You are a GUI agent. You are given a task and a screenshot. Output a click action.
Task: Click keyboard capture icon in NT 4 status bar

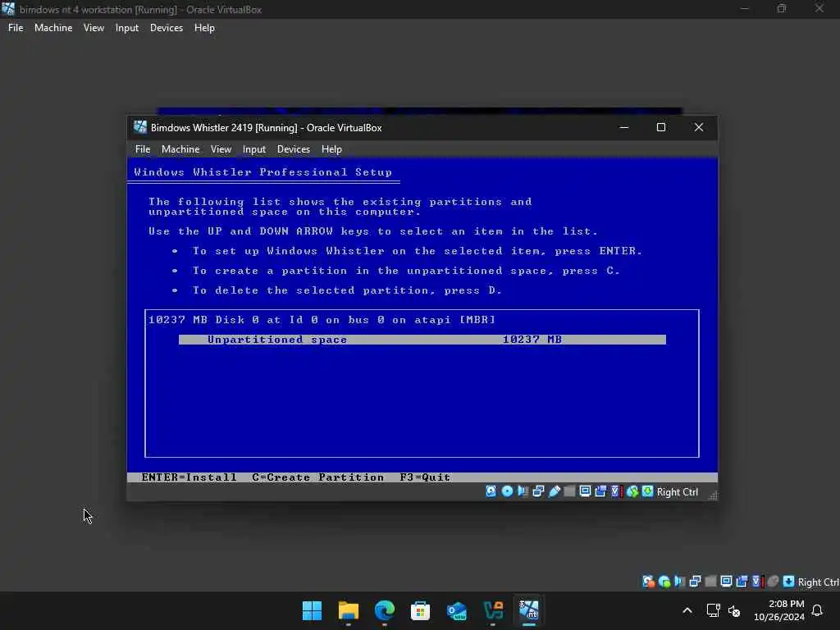788,582
